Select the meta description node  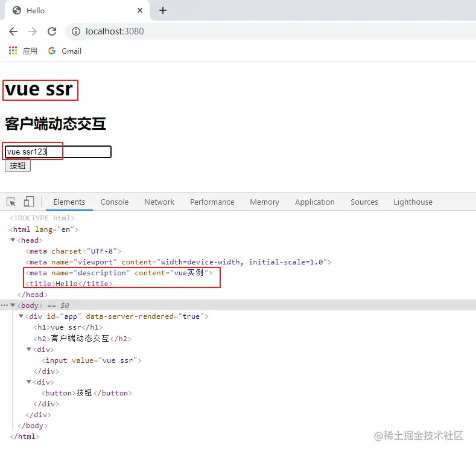(119, 273)
